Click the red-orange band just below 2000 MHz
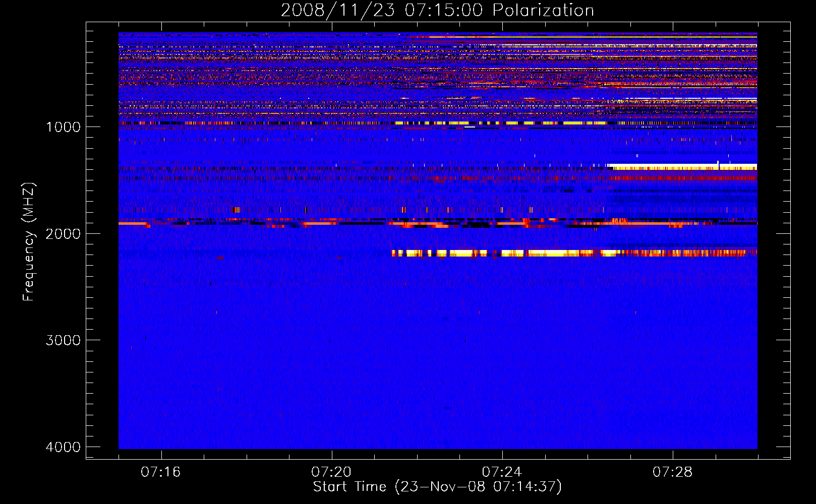Viewport: 816px width, 504px height. 437,223
